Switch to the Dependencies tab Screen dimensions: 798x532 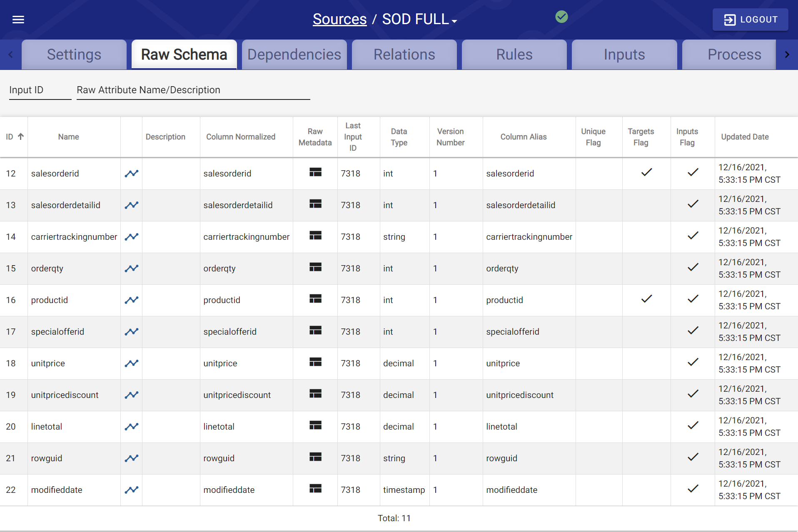pos(294,54)
